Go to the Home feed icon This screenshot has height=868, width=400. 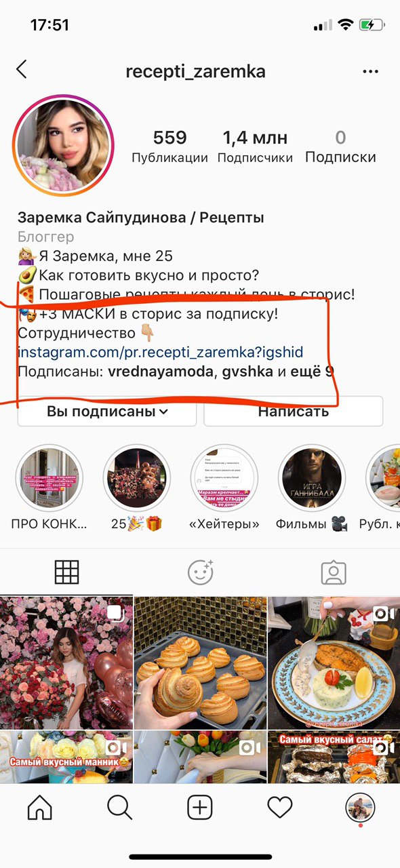pos(39,807)
